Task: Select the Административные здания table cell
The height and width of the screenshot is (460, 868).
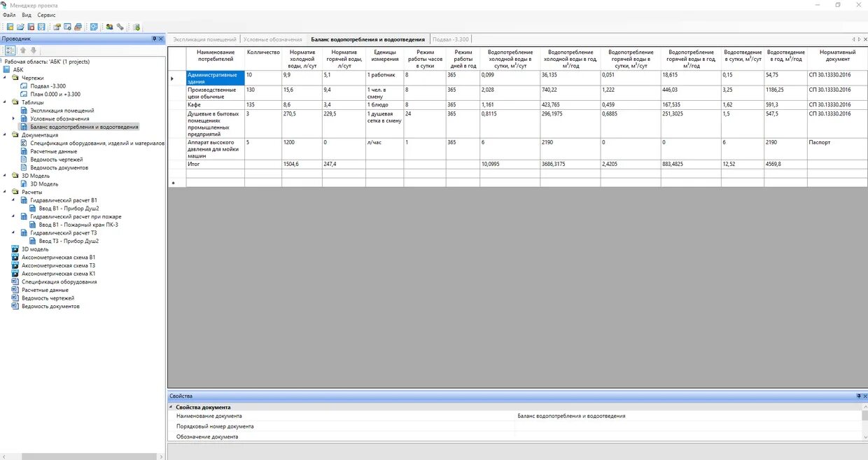Action: click(216, 78)
